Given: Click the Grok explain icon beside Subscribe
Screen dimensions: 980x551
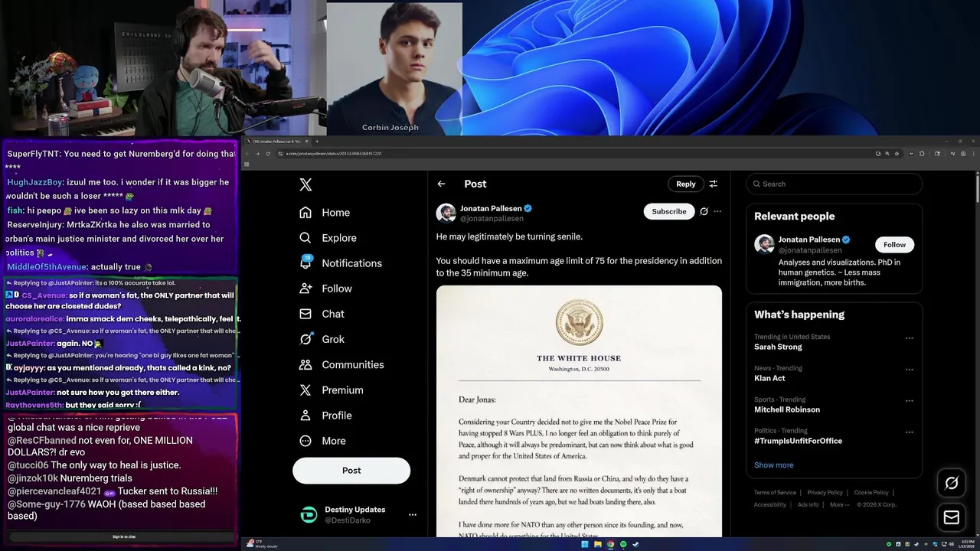Looking at the screenshot, I should (x=704, y=211).
